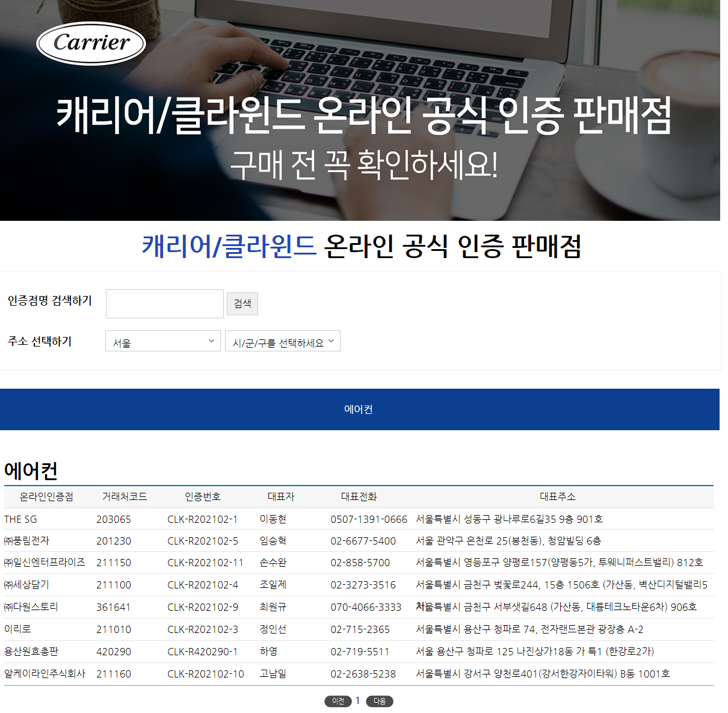Screen dimensions: 728x713
Task: Click phone number 02-715-2365
Action: coord(360,629)
